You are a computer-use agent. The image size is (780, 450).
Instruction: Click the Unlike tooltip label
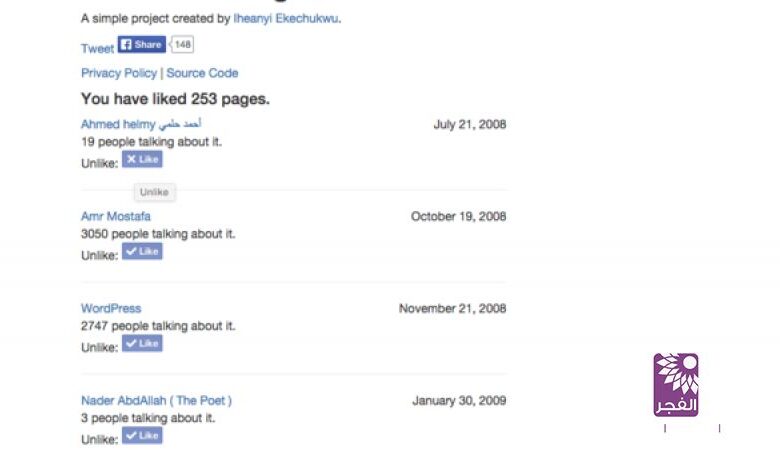[154, 192]
